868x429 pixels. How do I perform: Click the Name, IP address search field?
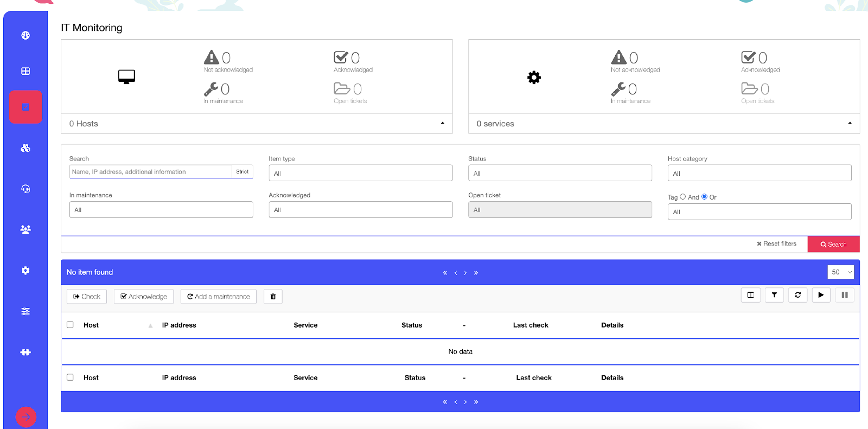click(151, 172)
